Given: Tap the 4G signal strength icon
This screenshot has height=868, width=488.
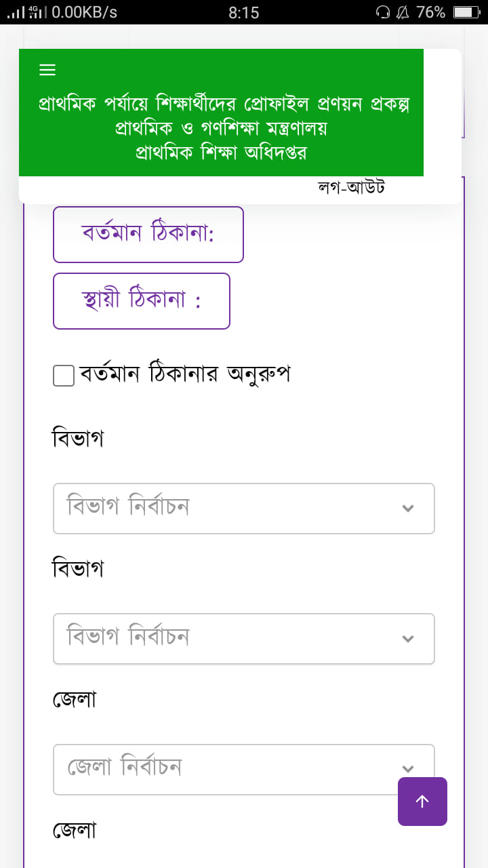Looking at the screenshot, I should coord(35,12).
